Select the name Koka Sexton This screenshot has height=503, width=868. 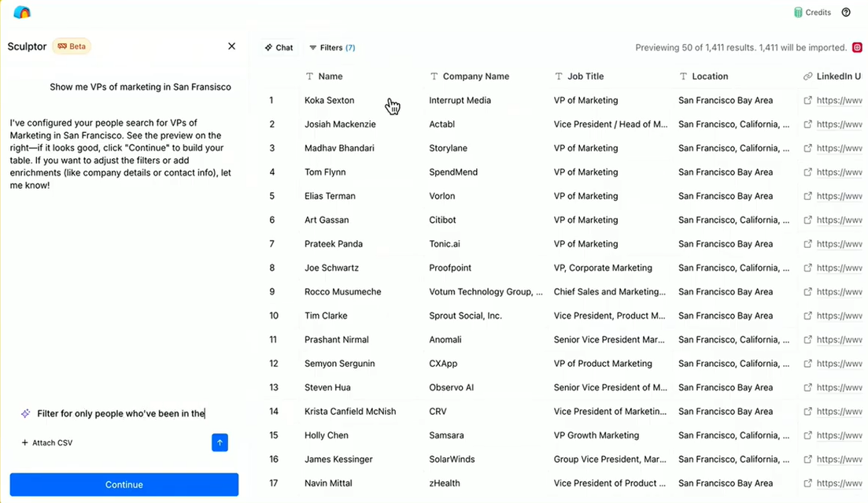pos(330,100)
